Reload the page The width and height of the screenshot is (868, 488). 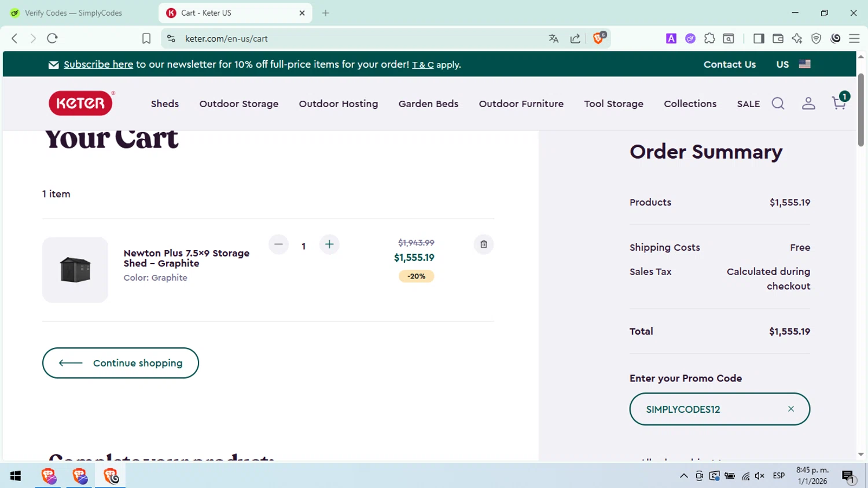pyautogui.click(x=53, y=38)
